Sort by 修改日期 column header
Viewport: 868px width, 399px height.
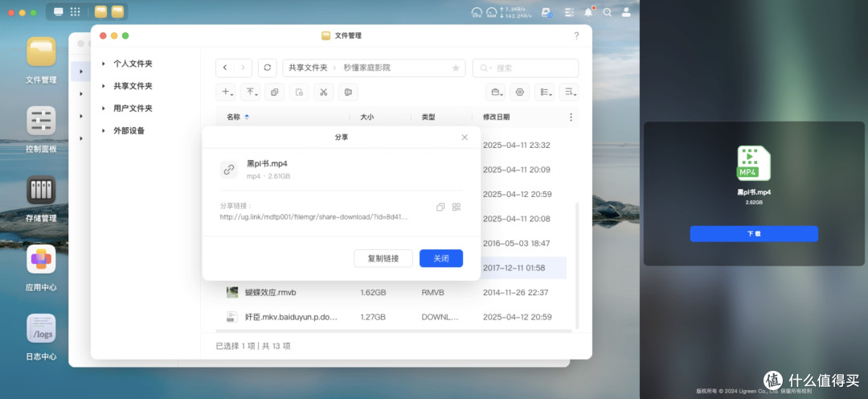497,117
